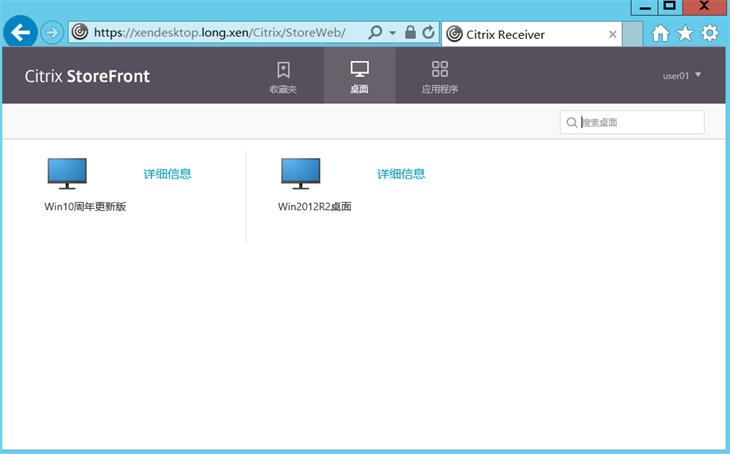Click the address bar URL text
Image resolution: width=730 pixels, height=454 pixels.
coord(219,32)
